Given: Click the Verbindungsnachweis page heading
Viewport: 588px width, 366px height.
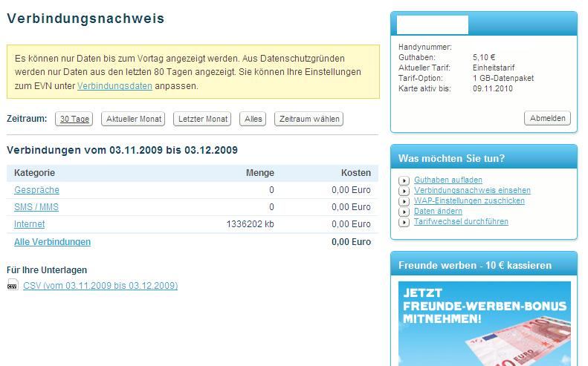Looking at the screenshot, I should point(85,19).
